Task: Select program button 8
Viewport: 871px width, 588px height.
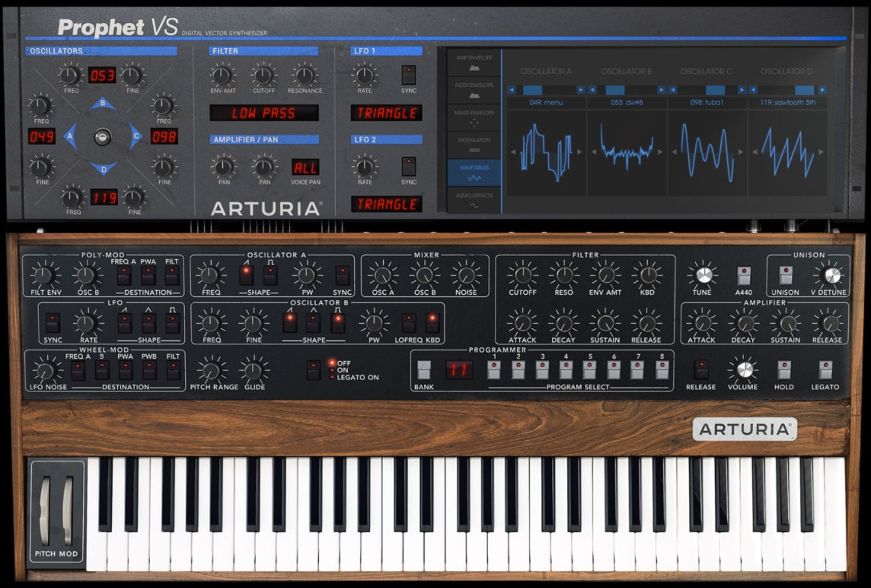Action: [x=662, y=370]
